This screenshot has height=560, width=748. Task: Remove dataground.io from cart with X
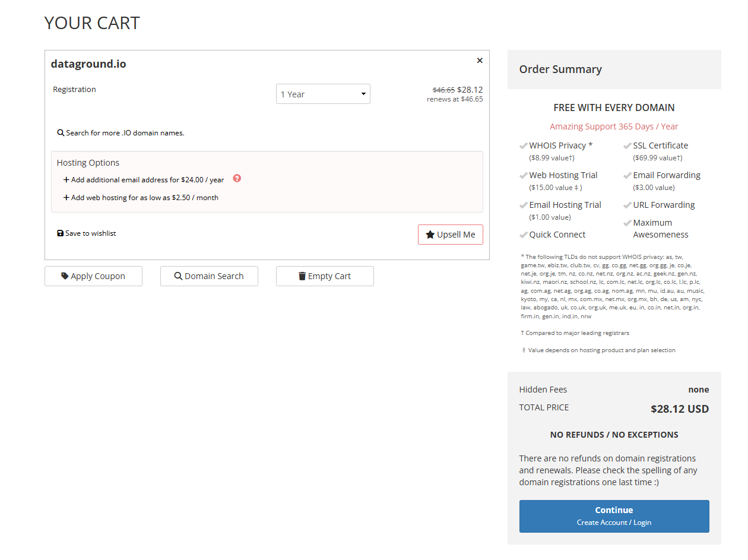pos(480,61)
